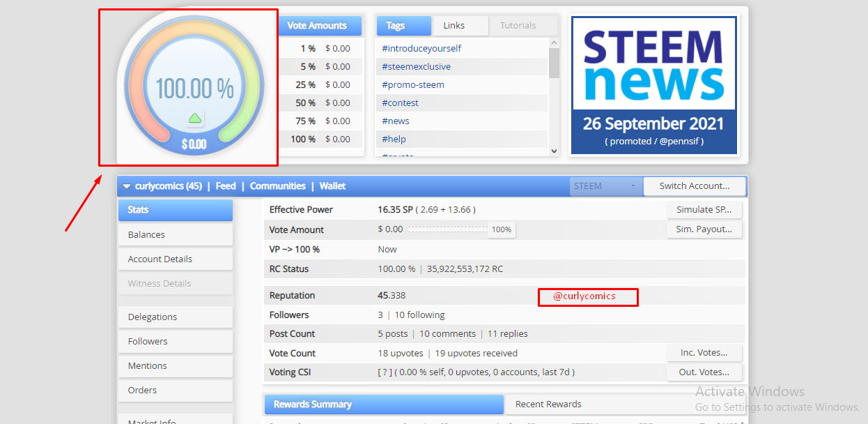Click the Switch Account button
Screen dimensions: 868x424
pyautogui.click(x=694, y=186)
